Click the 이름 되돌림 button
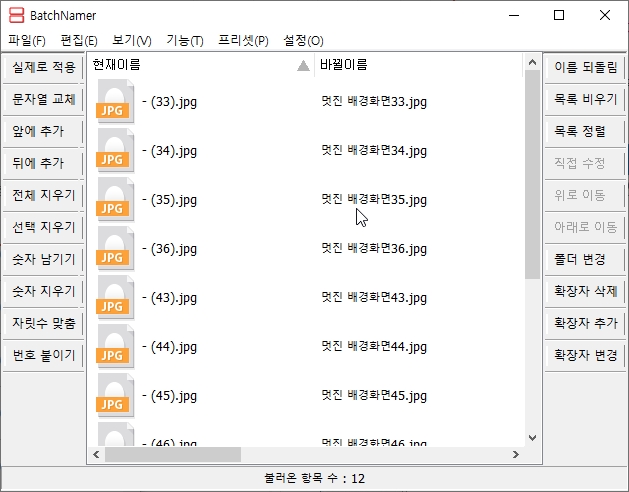Viewport: 629px width, 492px height. coord(585,67)
